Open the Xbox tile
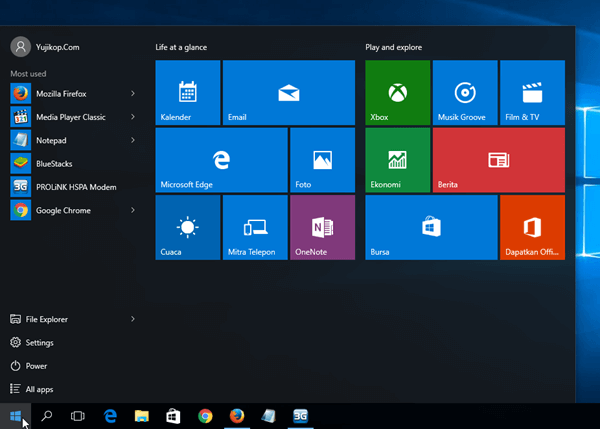This screenshot has width=600, height=429. [398, 93]
